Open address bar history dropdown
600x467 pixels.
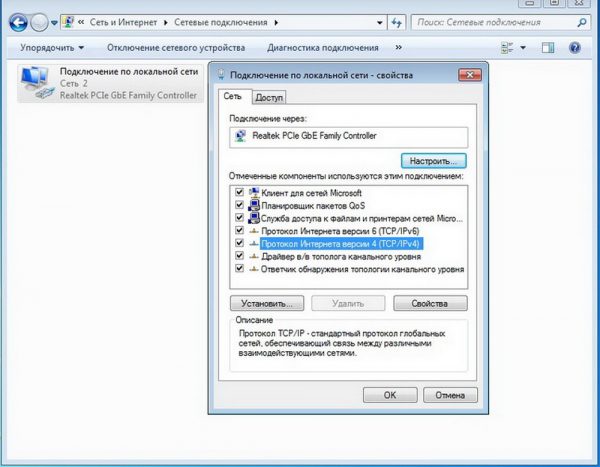pyautogui.click(x=380, y=23)
